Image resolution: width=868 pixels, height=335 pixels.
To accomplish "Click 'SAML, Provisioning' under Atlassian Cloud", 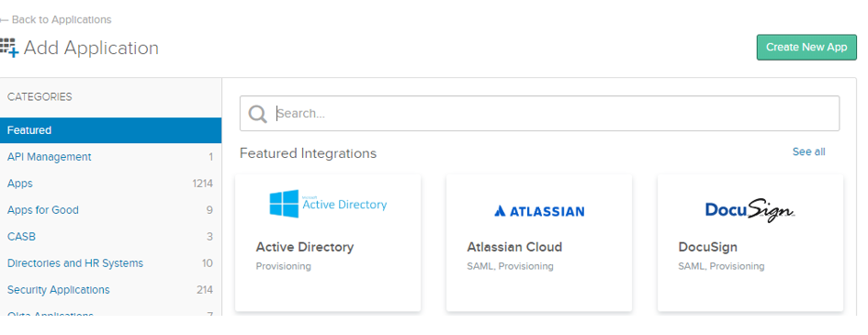I will (510, 266).
